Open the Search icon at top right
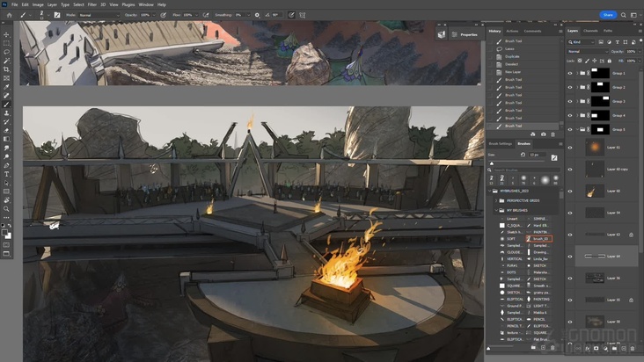Viewport: 644px width, 362px height. click(x=624, y=15)
